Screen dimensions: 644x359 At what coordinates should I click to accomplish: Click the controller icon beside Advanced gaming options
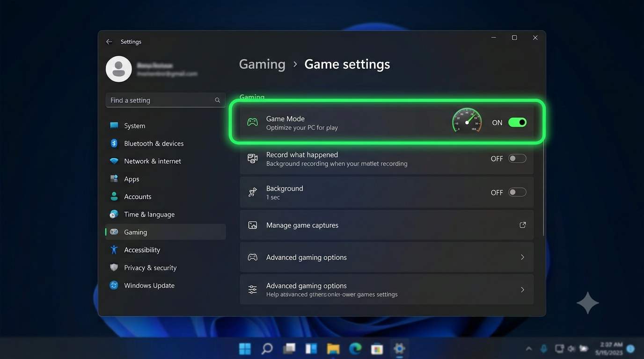coord(252,257)
